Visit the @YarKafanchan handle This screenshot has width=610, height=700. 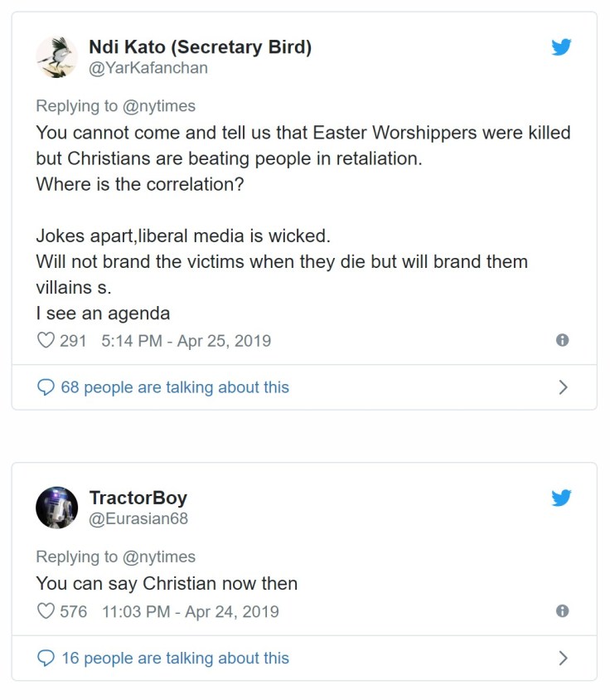148,68
